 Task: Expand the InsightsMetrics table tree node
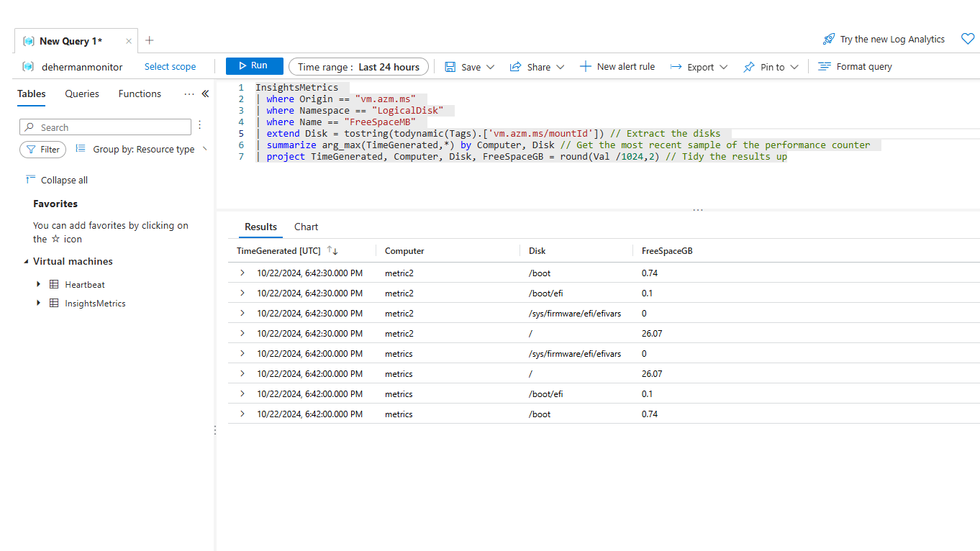click(39, 303)
